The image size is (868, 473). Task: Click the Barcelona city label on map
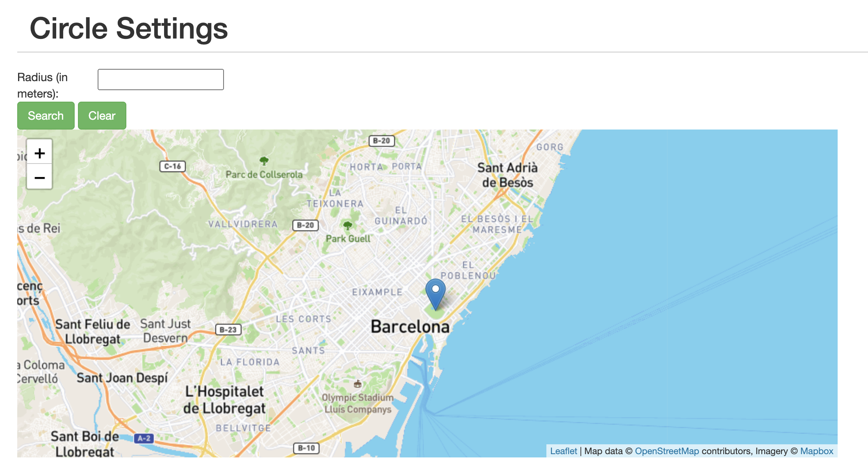pyautogui.click(x=410, y=327)
